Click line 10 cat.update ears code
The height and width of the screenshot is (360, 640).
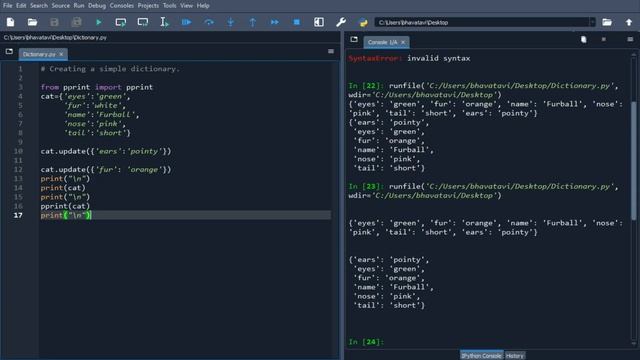coord(106,151)
